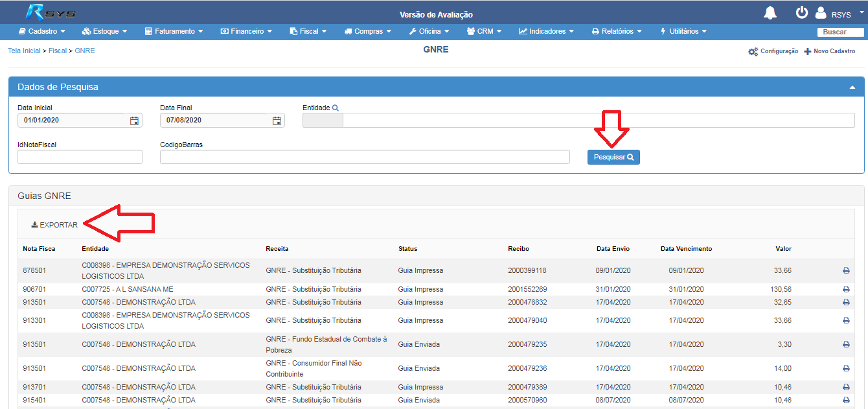Open the Financeiro menu
Viewport: 868px width, 409px height.
point(246,31)
